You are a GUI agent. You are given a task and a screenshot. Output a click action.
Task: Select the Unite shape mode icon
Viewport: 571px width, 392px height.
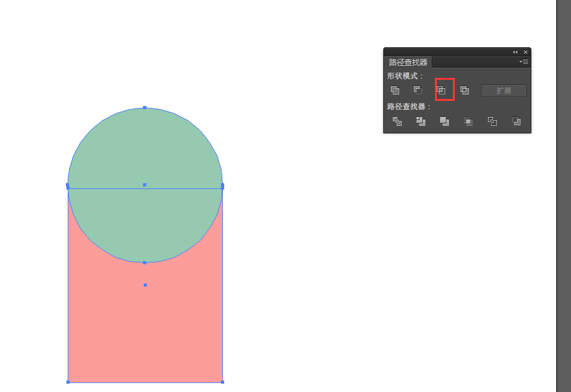(395, 89)
